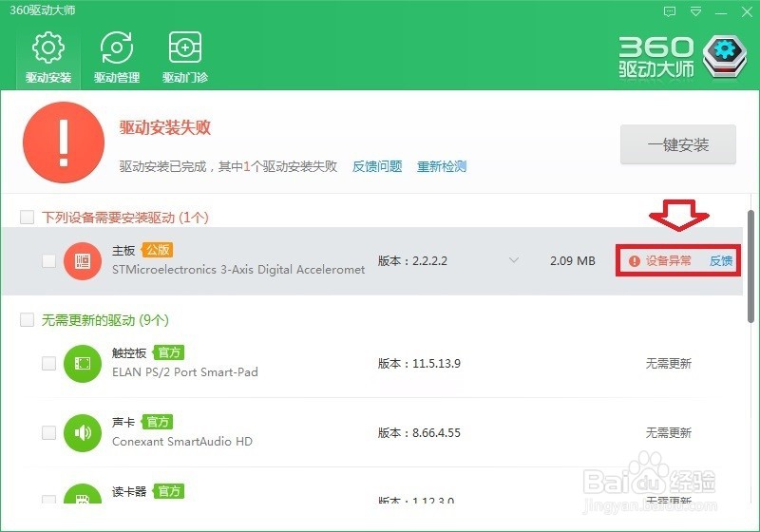Image resolution: width=760 pixels, height=532 pixels.
Task: Click the 一键安装 button
Action: pos(678,144)
